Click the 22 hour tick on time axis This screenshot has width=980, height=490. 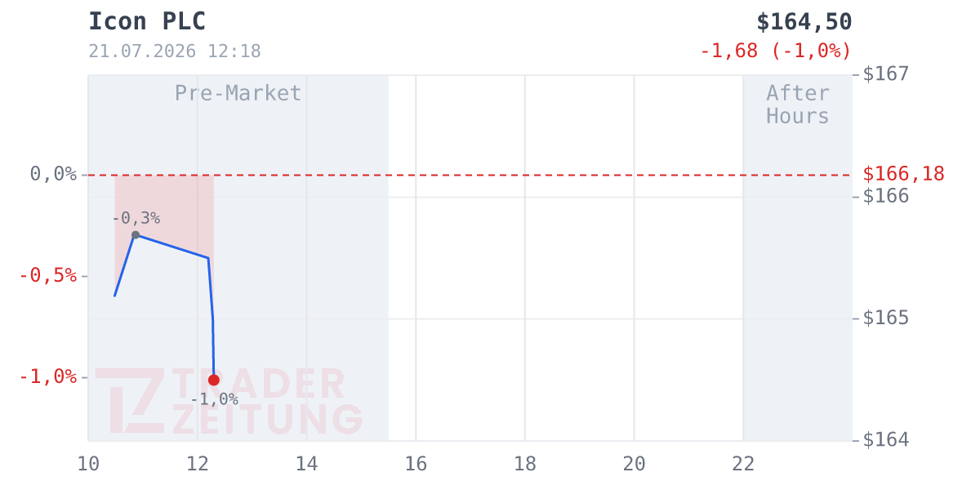point(743,464)
